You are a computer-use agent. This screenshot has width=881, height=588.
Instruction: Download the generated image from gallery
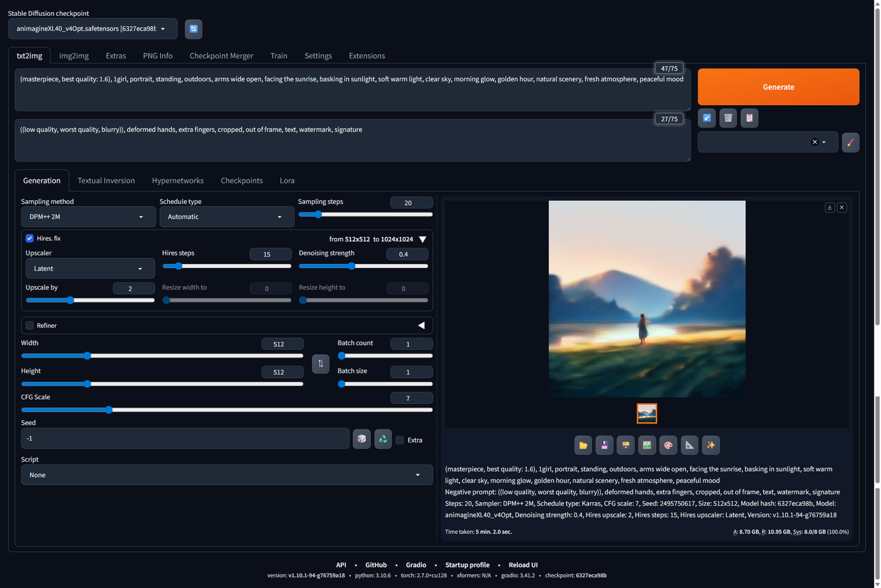pos(830,208)
